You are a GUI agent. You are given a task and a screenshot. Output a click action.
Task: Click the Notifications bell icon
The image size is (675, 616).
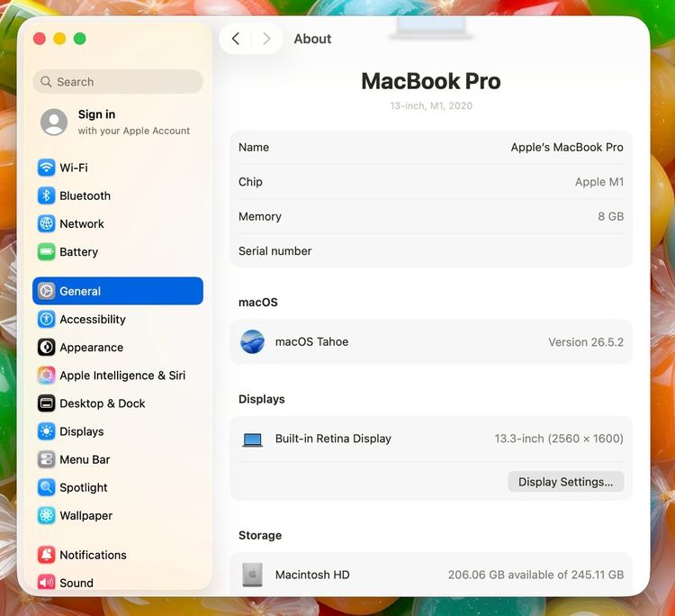tap(46, 555)
